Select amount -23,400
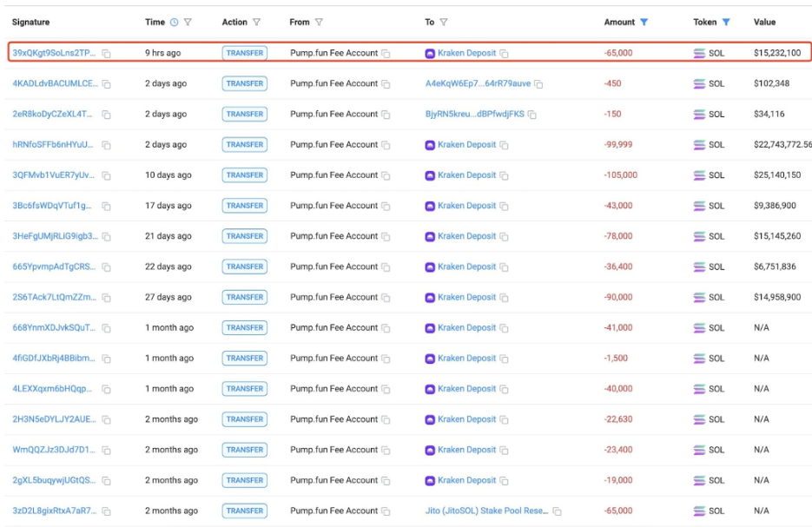 tap(617, 450)
